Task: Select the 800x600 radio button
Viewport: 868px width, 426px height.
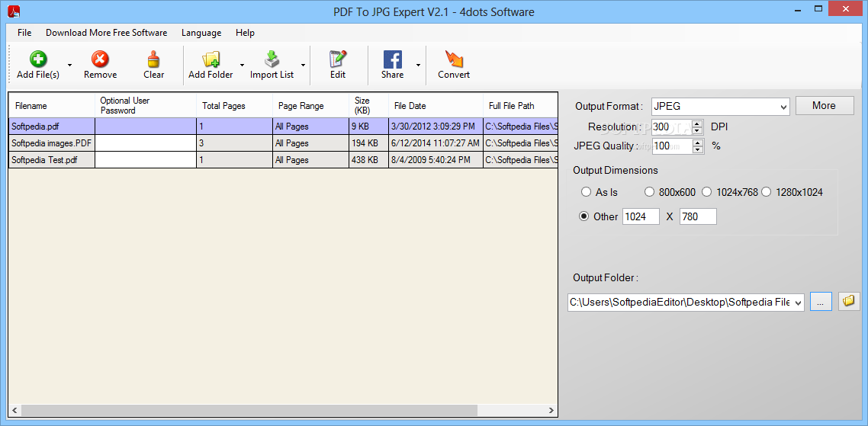Action: [x=650, y=193]
